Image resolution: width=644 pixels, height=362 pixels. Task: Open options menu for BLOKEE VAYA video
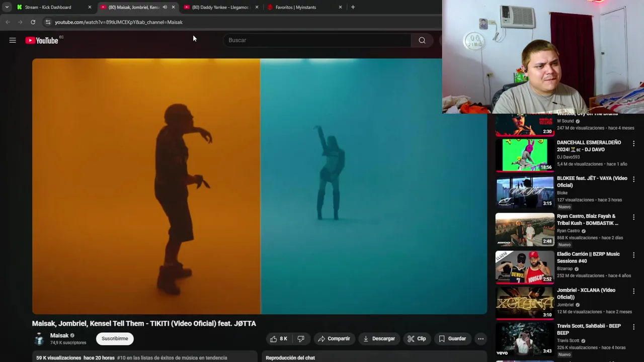pyautogui.click(x=633, y=179)
